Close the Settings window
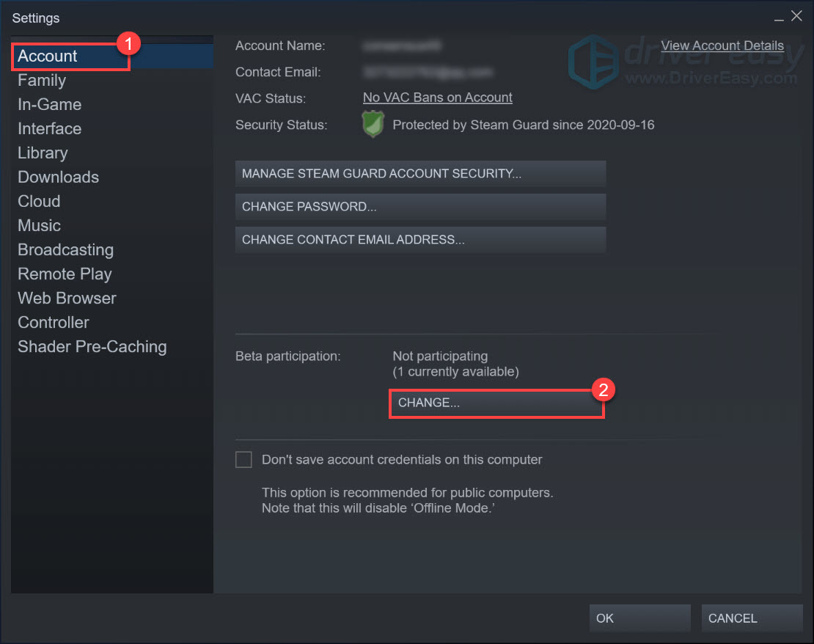814x644 pixels. pyautogui.click(x=796, y=16)
